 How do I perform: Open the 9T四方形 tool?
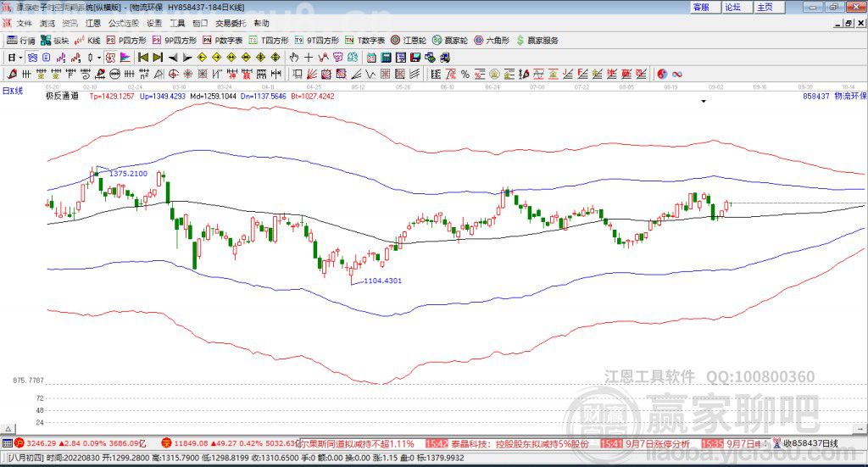click(x=317, y=41)
